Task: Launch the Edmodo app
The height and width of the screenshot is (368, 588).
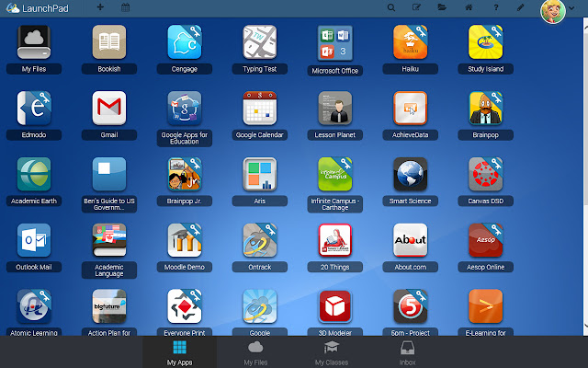Action: (x=34, y=109)
